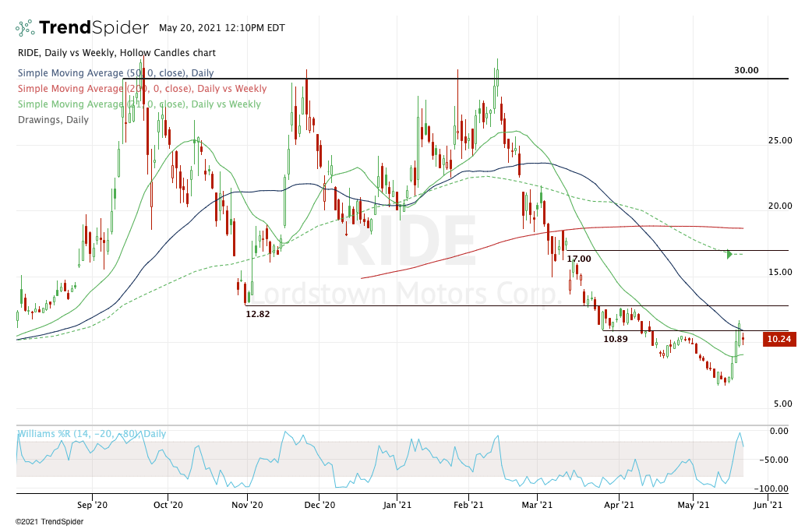Image resolution: width=812 pixels, height=529 pixels.
Task: Click the Jan '21 date axis label
Action: (397, 505)
